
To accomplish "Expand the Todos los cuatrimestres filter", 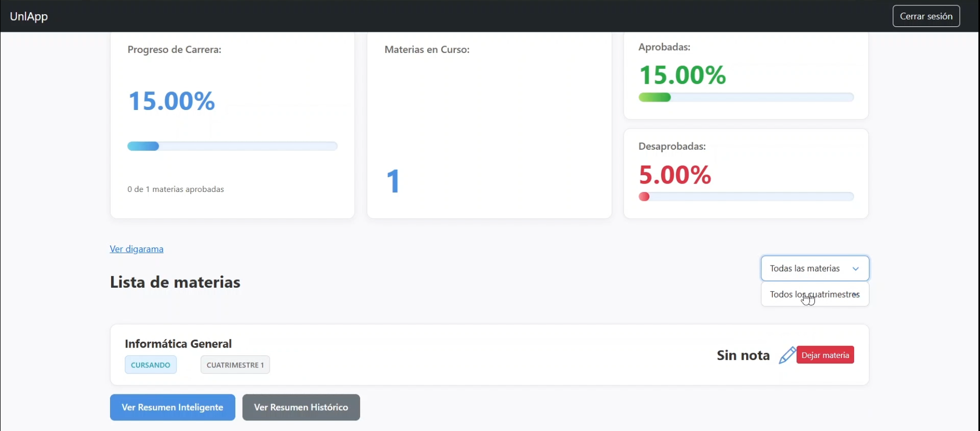I will click(x=814, y=295).
